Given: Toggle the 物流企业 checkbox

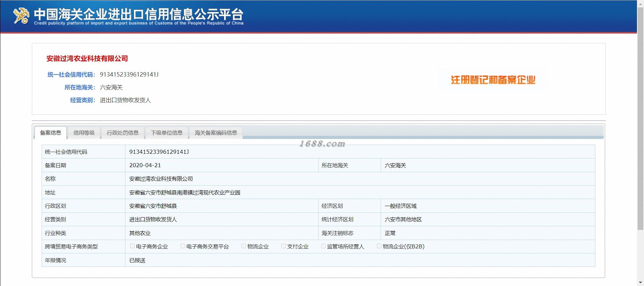Looking at the screenshot, I should [244, 246].
